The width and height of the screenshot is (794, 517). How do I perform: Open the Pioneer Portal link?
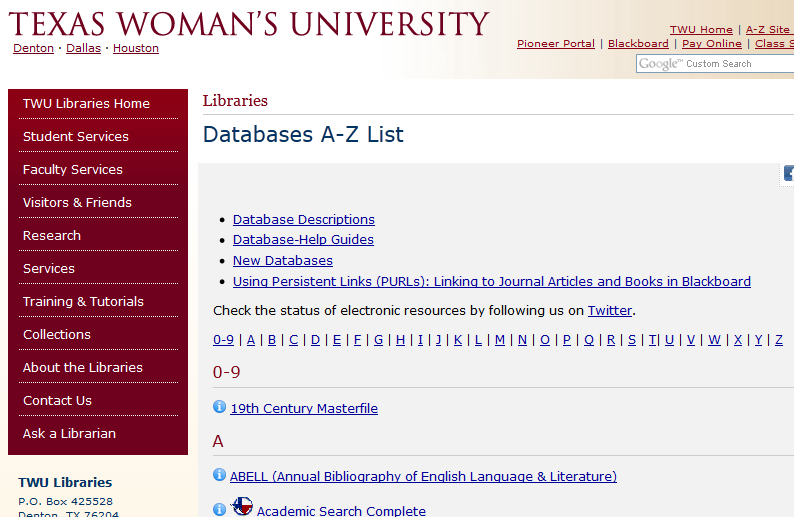coord(555,44)
